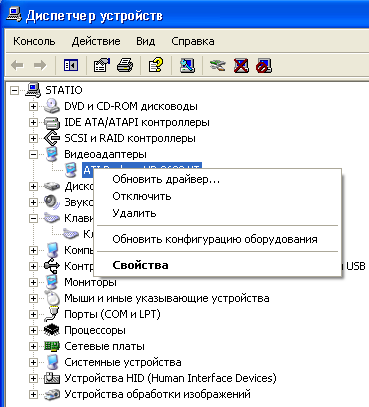
Task: Select the STATIO computer name
Action: pos(64,90)
